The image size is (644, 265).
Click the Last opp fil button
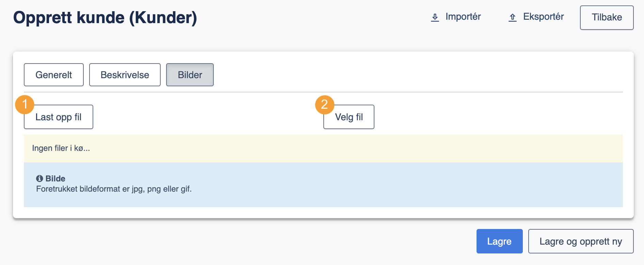pos(59,117)
